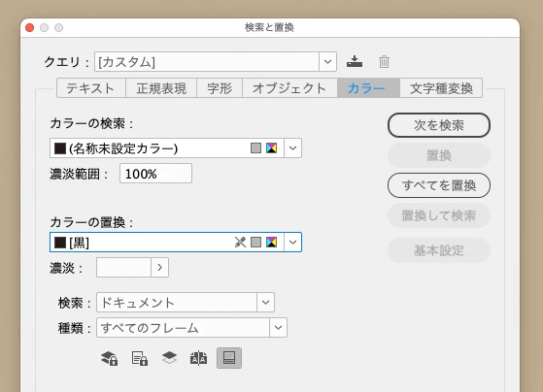Expand the カラーの検索 color dropdown
The image size is (543, 392).
[292, 148]
